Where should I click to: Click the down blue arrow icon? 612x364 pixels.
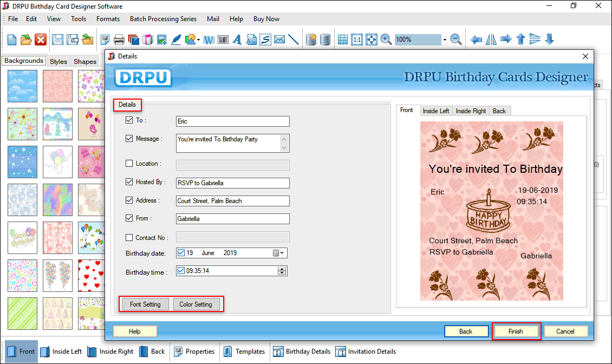550,39
